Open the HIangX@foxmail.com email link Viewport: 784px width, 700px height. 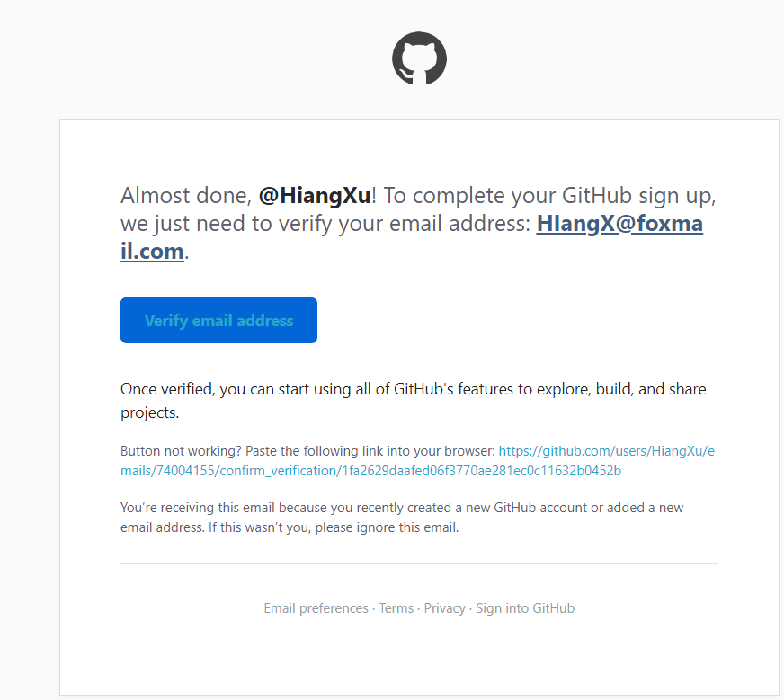pos(619,224)
